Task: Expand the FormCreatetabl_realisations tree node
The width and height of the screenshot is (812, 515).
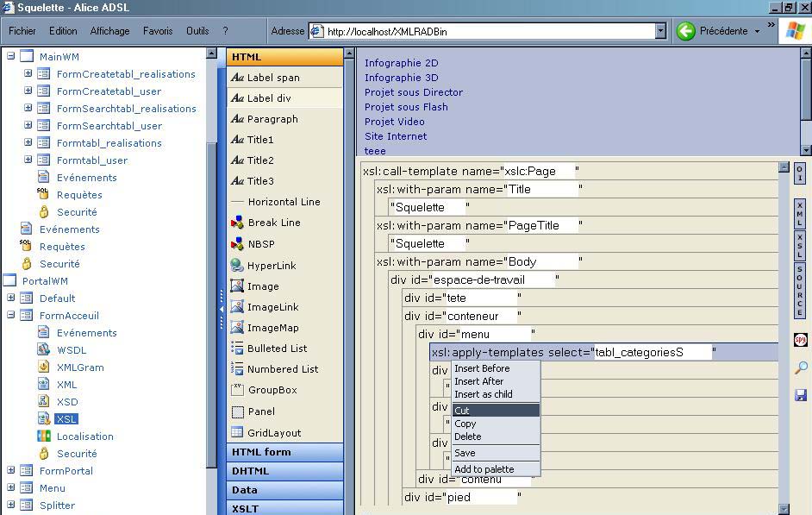Action: 28,74
